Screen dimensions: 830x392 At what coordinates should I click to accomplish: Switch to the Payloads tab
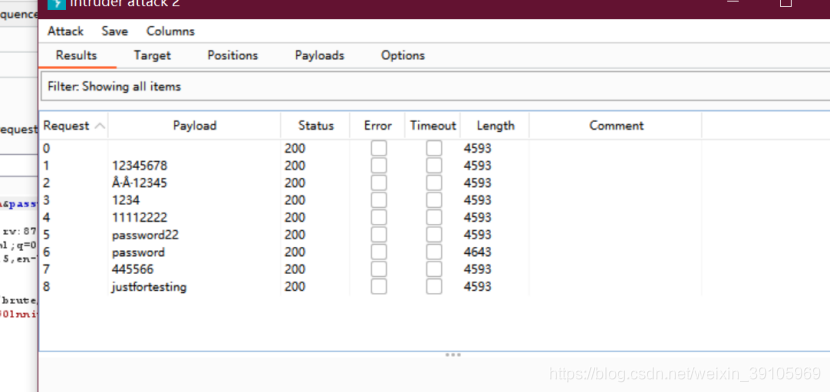(319, 56)
